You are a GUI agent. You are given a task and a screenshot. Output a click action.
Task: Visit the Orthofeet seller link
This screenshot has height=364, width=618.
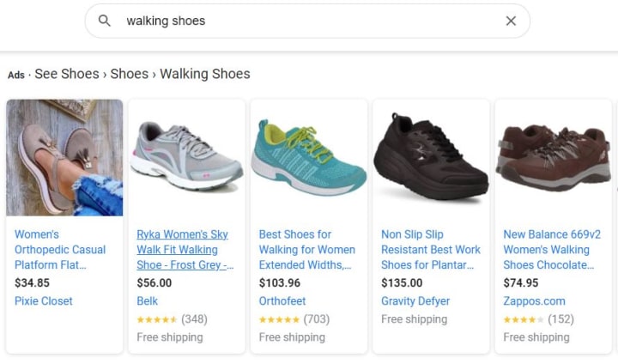pyautogui.click(x=283, y=301)
